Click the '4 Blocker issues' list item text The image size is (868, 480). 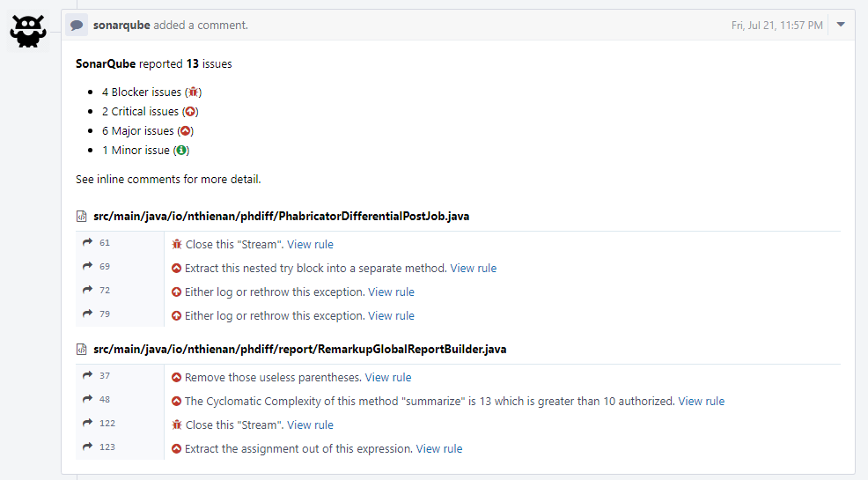pyautogui.click(x=151, y=92)
